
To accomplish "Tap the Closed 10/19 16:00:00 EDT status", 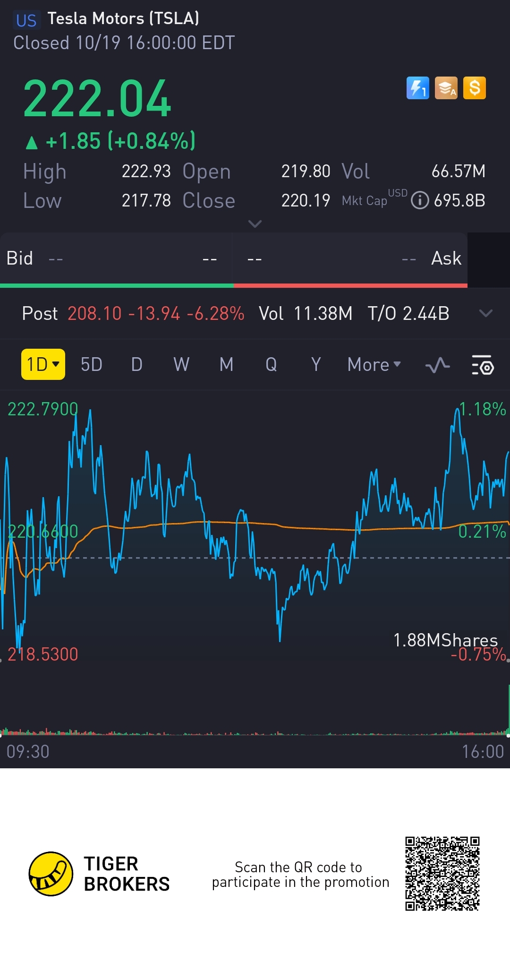I will 124,43.
